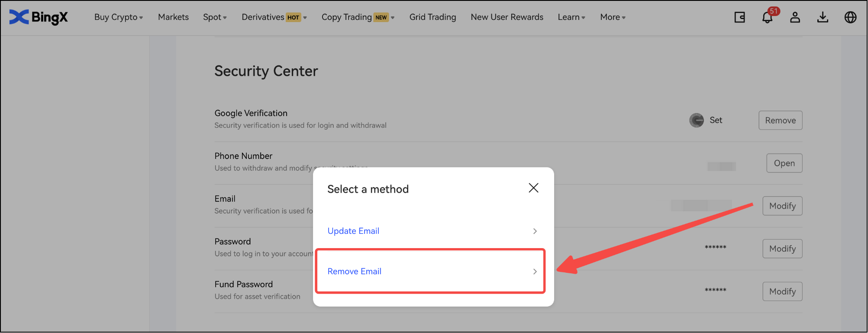The height and width of the screenshot is (333, 868).
Task: Open the More dropdown menu
Action: click(x=613, y=17)
